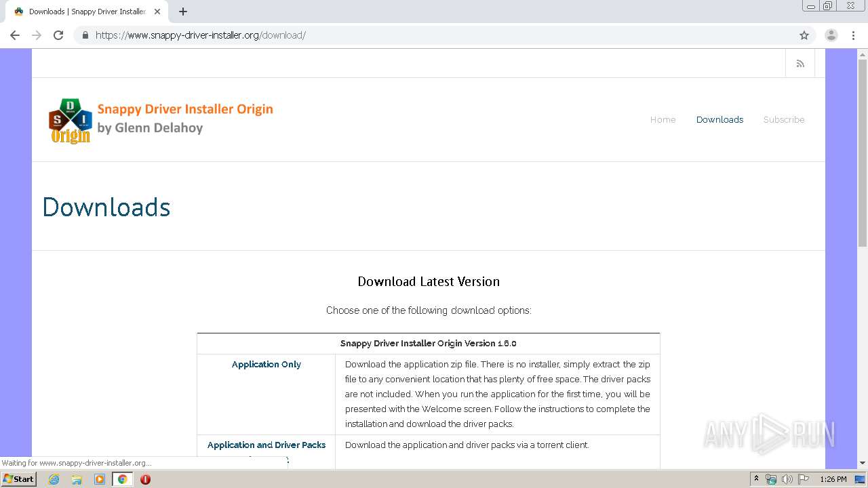Minimize the Chrome window
Screen dimensions: 868x488
810,6
